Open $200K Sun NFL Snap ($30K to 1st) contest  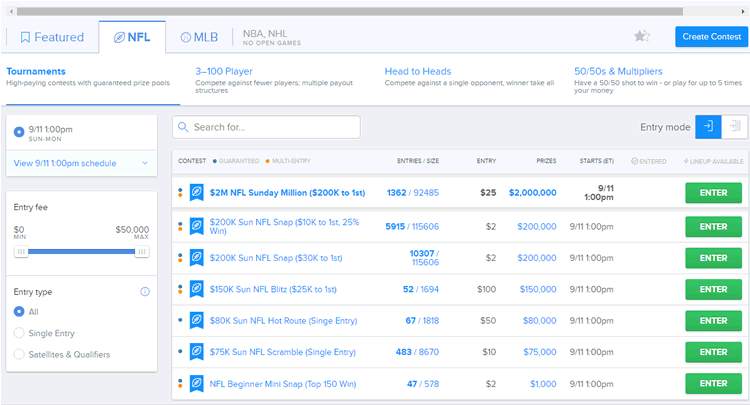tap(276, 258)
